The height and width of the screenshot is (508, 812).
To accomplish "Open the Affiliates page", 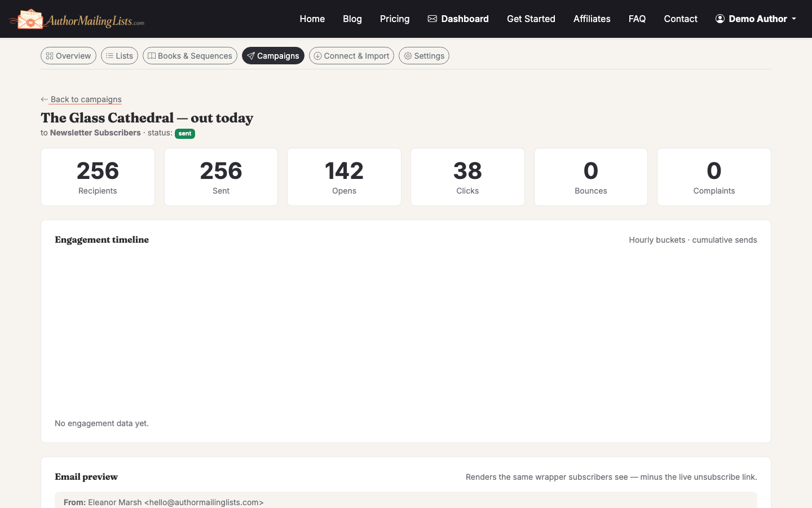I will (592, 19).
